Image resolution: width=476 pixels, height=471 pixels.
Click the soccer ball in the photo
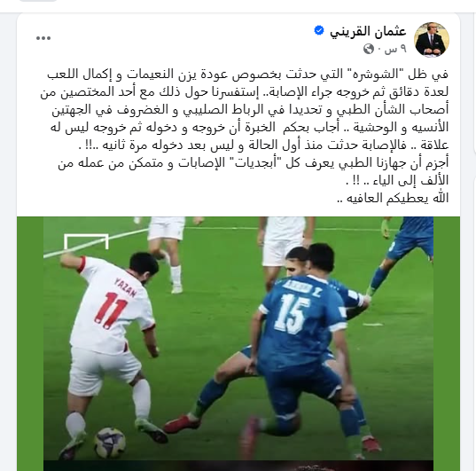pos(110,443)
